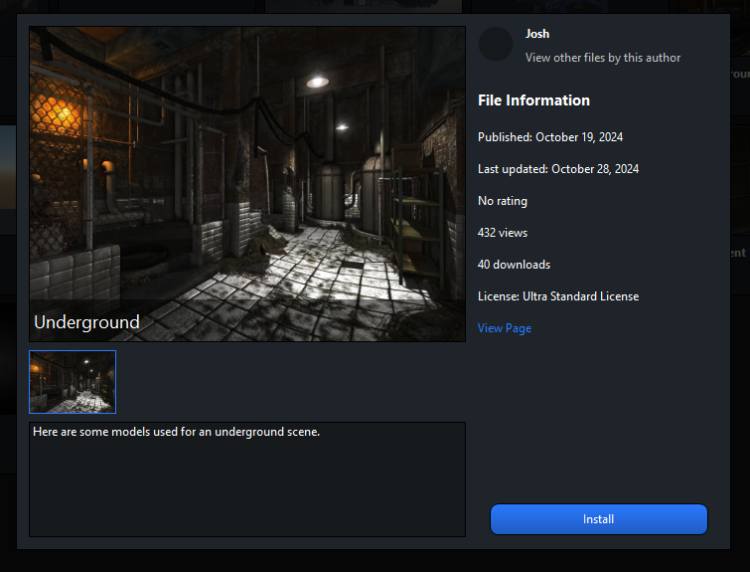The height and width of the screenshot is (572, 750).
Task: Click the Ultra Standard License text
Action: pyautogui.click(x=580, y=297)
